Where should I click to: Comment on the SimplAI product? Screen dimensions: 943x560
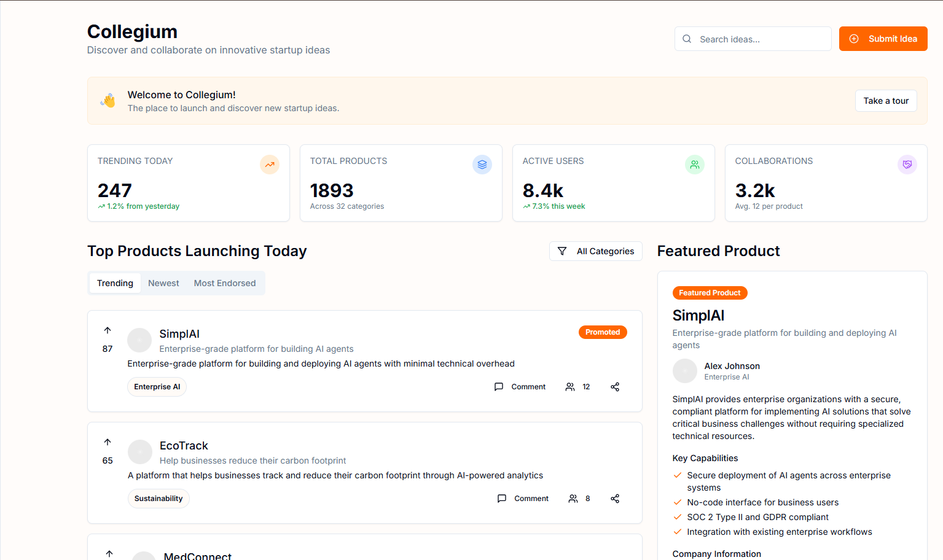coord(520,387)
